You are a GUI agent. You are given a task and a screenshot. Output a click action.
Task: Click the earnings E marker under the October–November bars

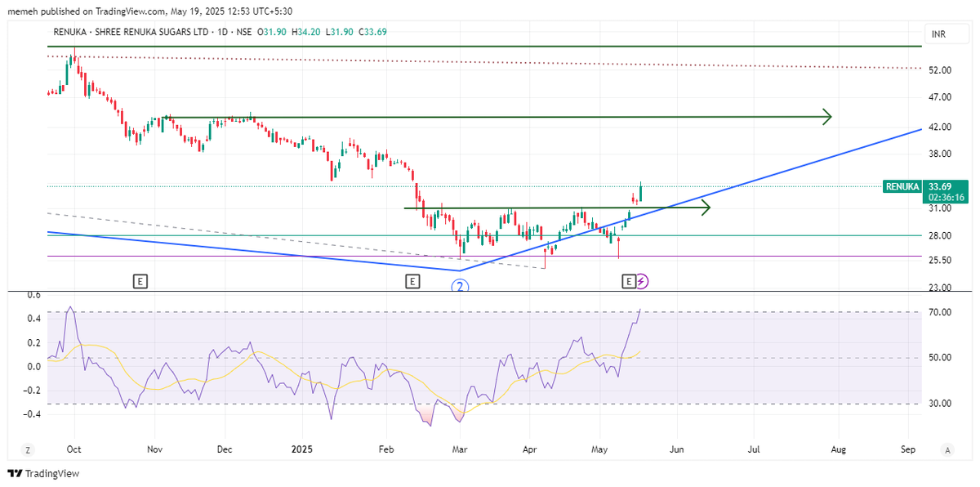(140, 281)
